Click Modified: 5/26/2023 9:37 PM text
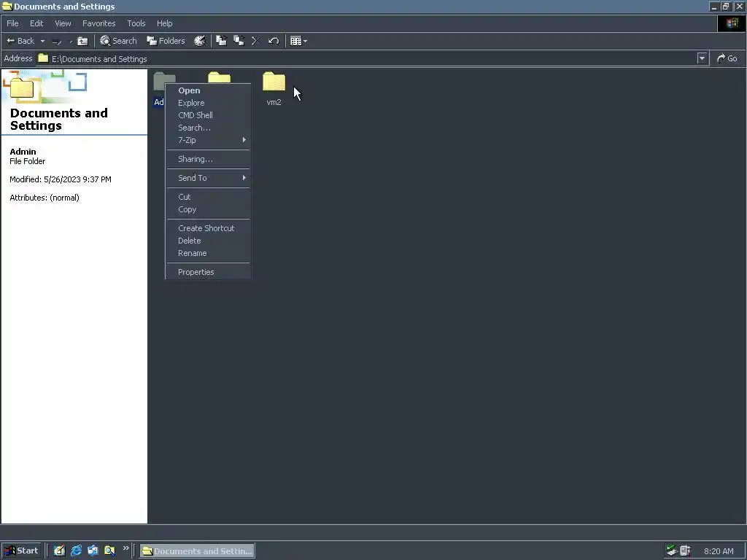Image resolution: width=747 pixels, height=560 pixels. click(x=61, y=179)
